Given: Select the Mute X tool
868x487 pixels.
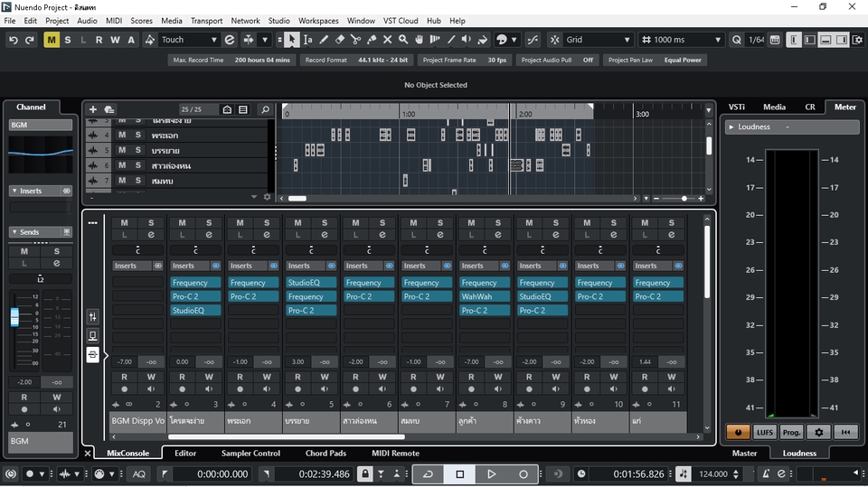Looking at the screenshot, I should click(388, 40).
